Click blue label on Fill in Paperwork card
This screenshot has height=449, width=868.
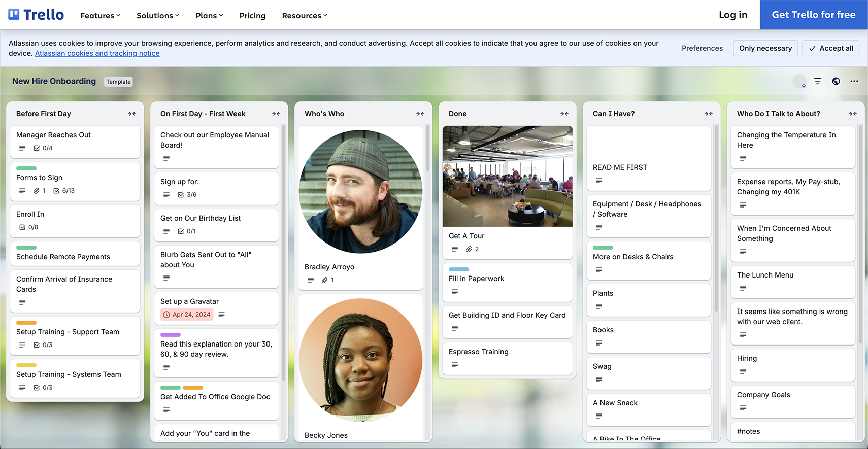pyautogui.click(x=459, y=269)
